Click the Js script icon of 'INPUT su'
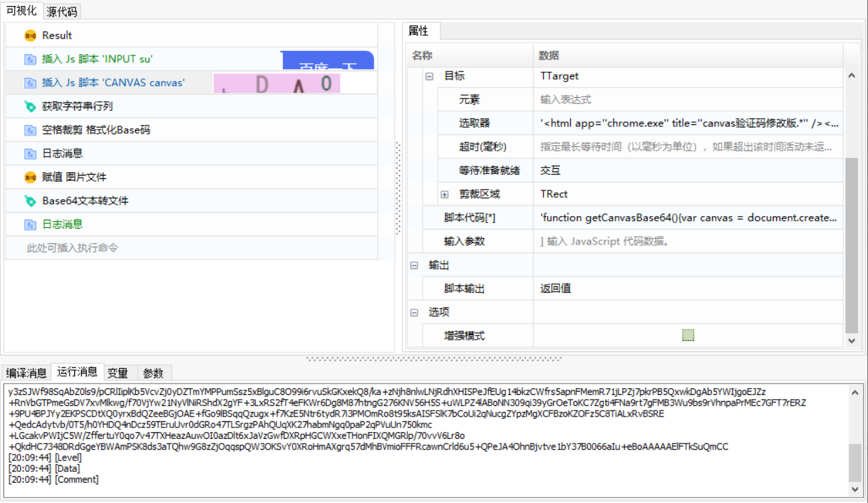 [30, 59]
